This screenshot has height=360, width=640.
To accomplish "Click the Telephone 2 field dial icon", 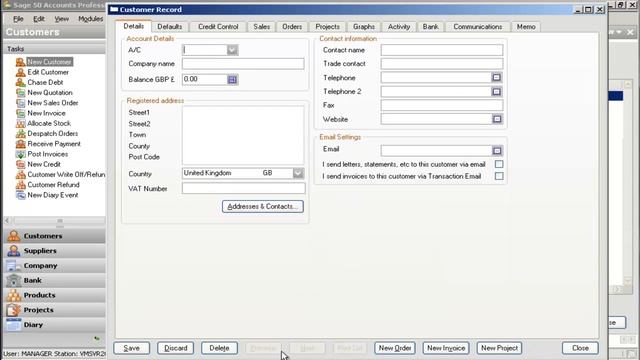I will click(496, 91).
